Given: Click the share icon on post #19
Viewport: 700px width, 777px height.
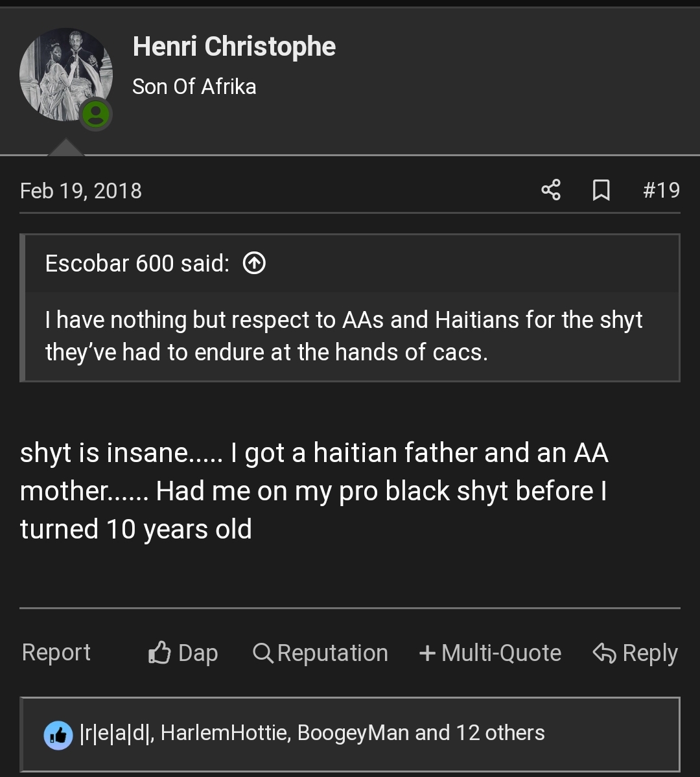Looking at the screenshot, I should coord(551,190).
